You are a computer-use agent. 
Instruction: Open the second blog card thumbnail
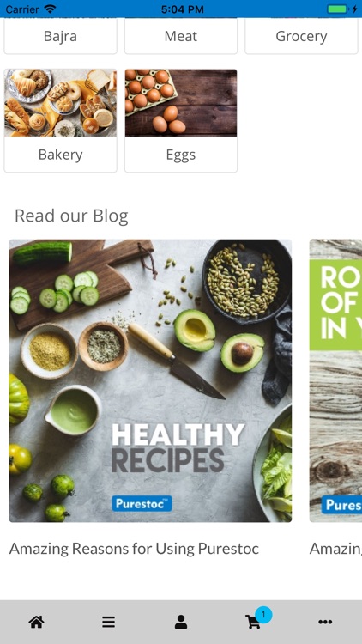[x=335, y=380]
